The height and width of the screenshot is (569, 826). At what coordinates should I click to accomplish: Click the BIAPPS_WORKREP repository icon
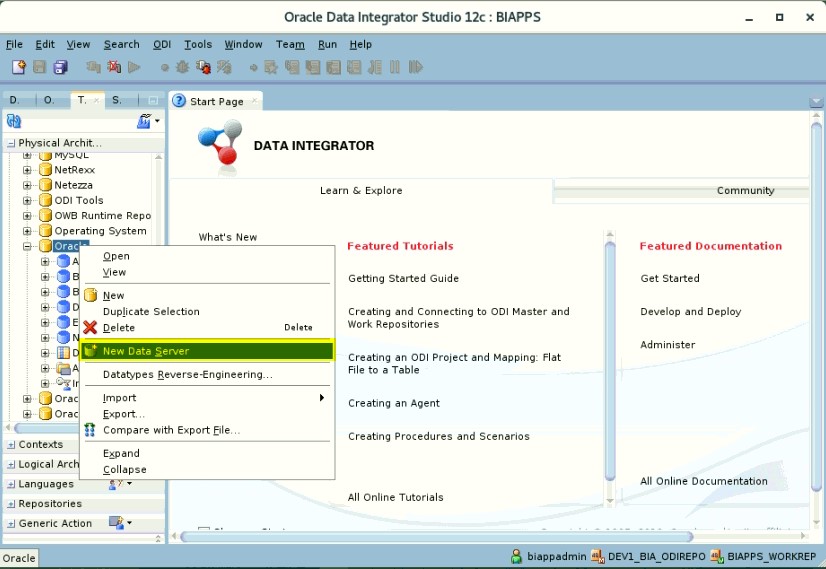point(716,556)
